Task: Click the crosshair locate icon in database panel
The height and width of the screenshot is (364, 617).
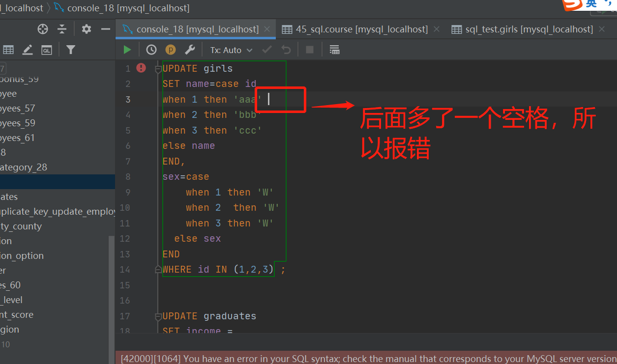Action: (43, 29)
